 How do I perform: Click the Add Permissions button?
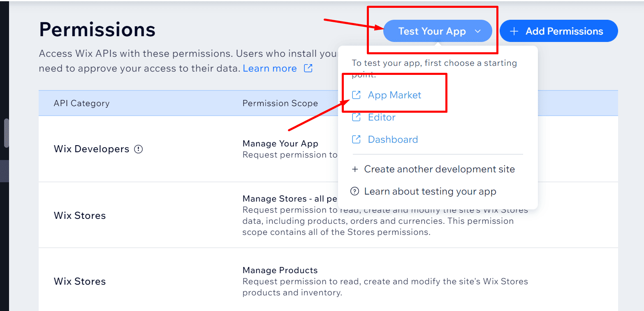click(559, 31)
